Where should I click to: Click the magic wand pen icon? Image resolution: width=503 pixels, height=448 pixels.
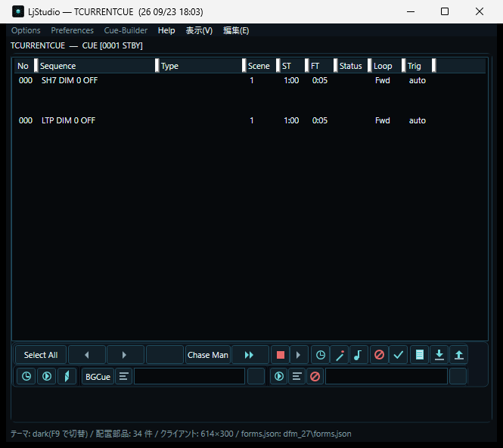(340, 355)
